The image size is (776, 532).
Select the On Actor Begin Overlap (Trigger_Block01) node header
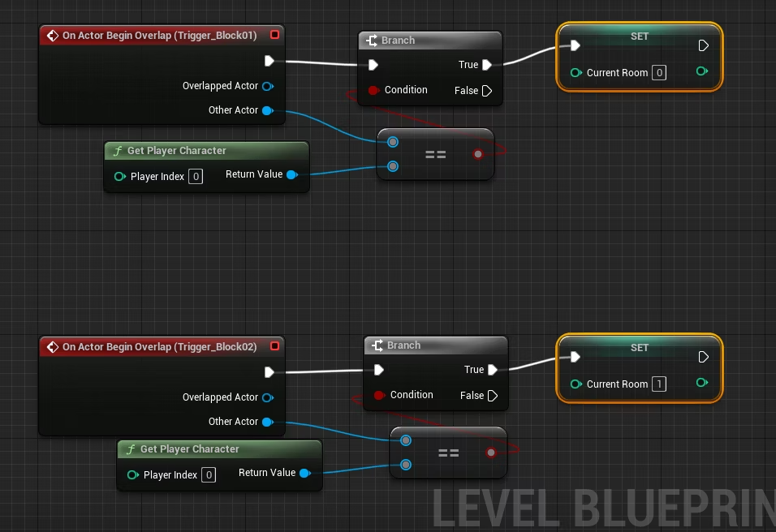[x=159, y=36]
